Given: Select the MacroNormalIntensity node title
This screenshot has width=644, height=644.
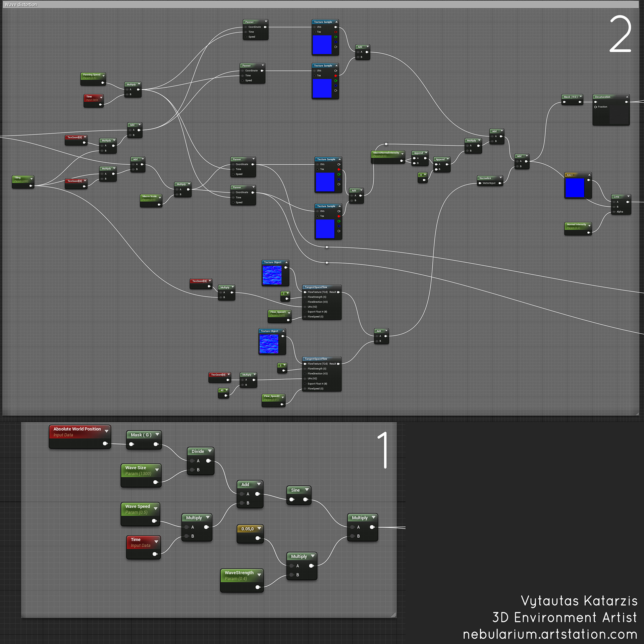Looking at the screenshot, I should point(386,153).
